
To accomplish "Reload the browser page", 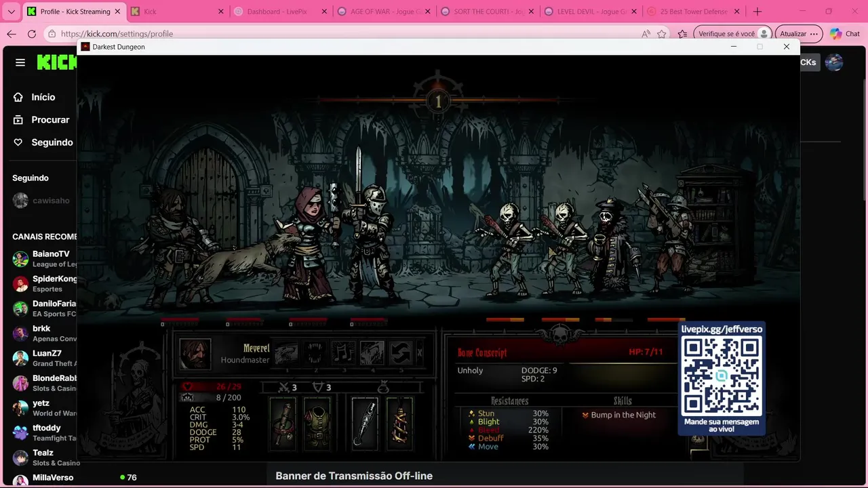I will pos(32,34).
